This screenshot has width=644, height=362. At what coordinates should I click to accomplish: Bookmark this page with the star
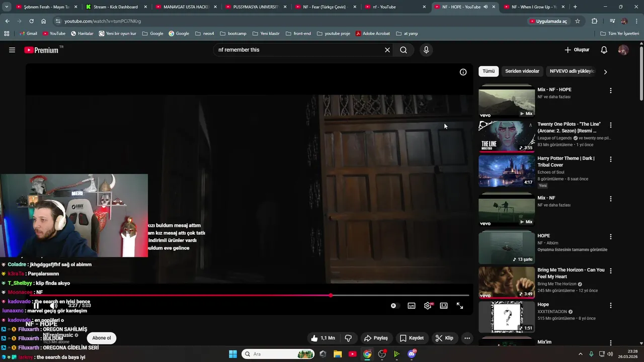(578, 21)
